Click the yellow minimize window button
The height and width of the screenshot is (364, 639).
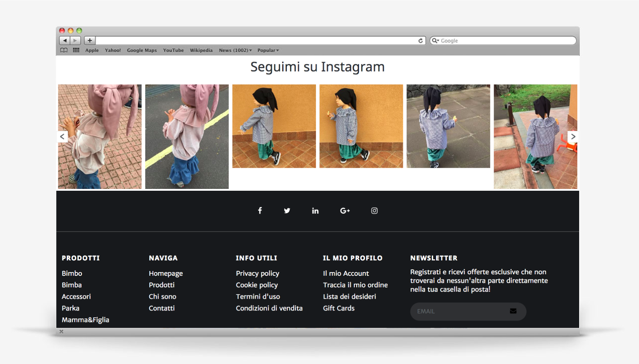(x=70, y=31)
